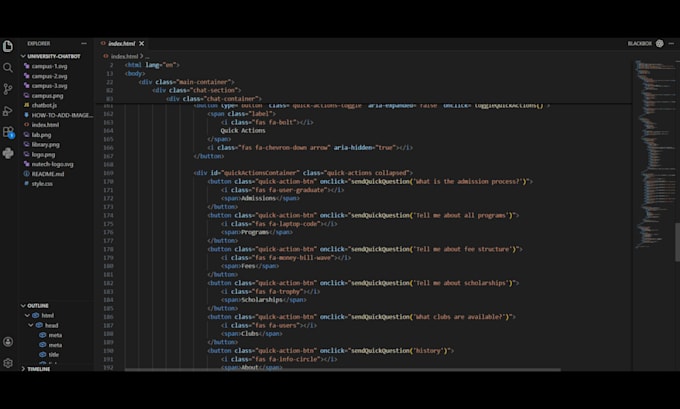This screenshot has width=680, height=409.
Task: Jump to sticky line html lang="en"
Action: (152, 65)
